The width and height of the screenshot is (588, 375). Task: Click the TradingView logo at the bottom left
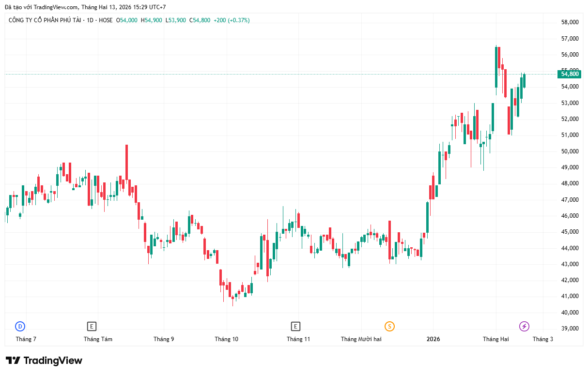point(44,360)
